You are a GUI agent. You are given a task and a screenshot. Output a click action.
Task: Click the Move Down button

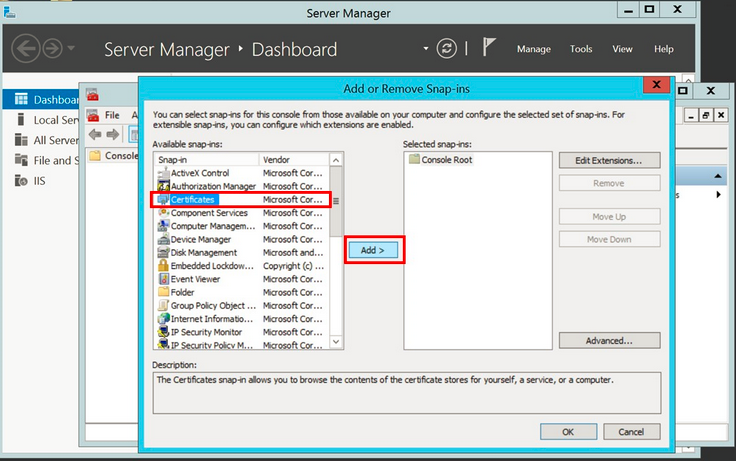coord(609,239)
